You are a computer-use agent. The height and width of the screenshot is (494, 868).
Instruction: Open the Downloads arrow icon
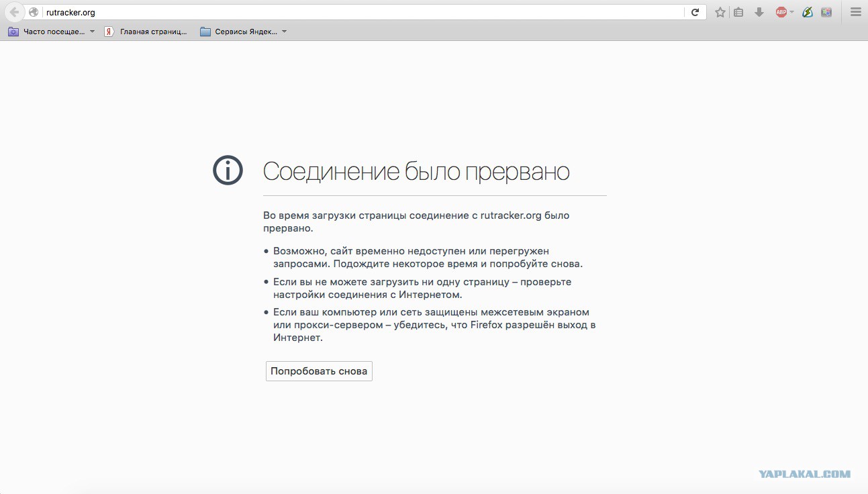759,12
